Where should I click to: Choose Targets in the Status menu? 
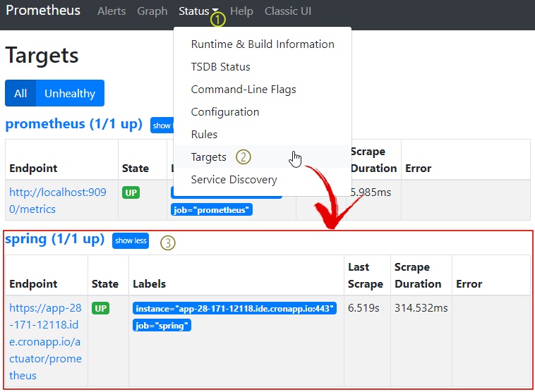coord(263,157)
